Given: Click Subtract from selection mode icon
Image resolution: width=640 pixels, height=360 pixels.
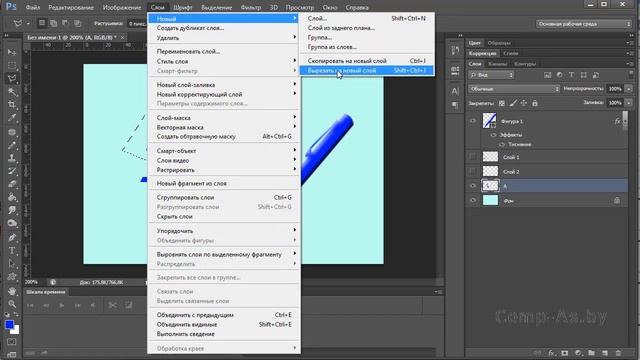Looking at the screenshot, I should (x=65, y=23).
